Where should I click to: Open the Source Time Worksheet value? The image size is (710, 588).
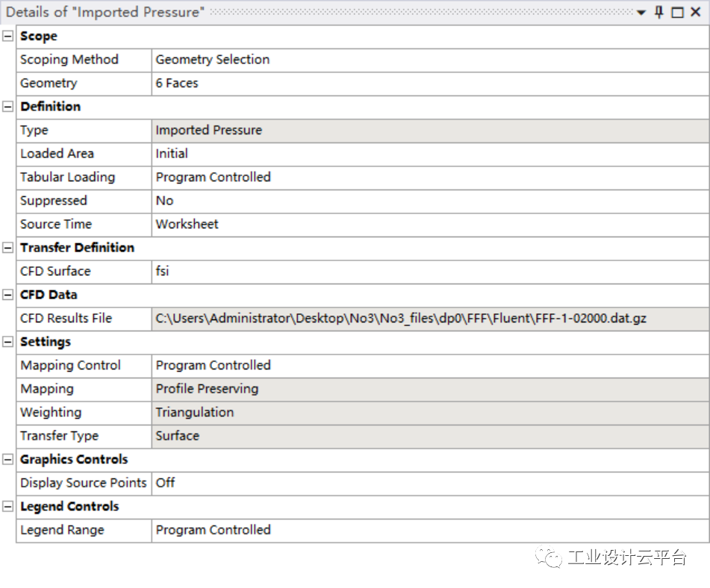[x=430, y=225]
